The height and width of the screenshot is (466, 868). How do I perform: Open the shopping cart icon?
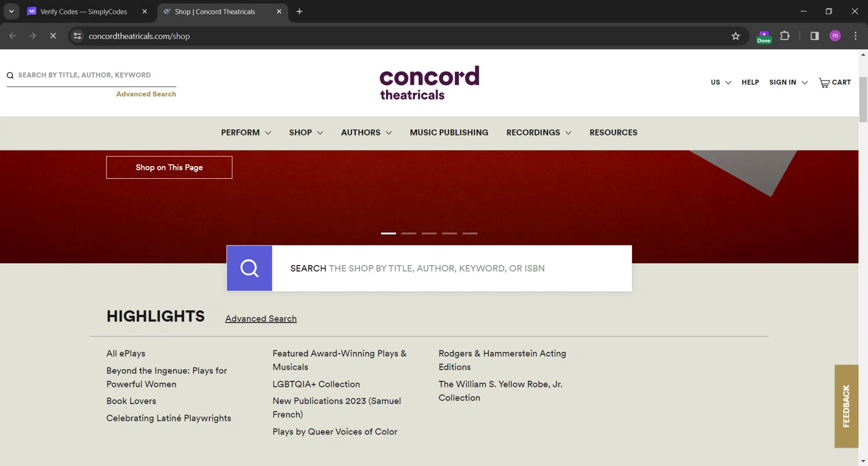coord(825,83)
